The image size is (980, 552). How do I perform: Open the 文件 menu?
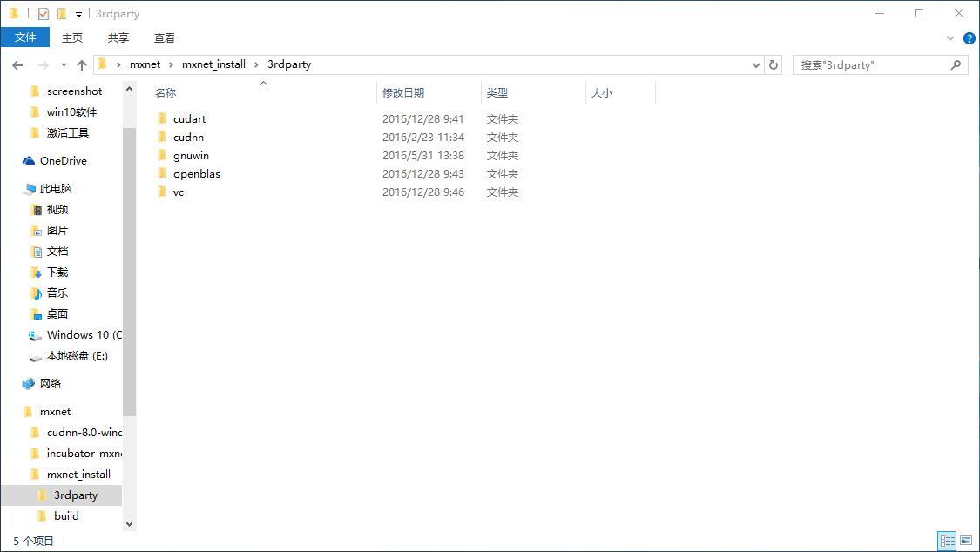click(25, 37)
